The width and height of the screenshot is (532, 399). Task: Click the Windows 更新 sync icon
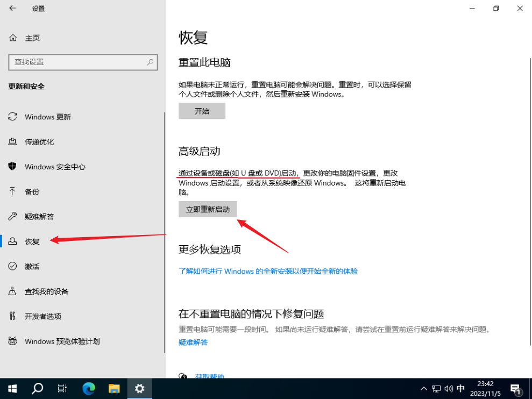click(12, 117)
